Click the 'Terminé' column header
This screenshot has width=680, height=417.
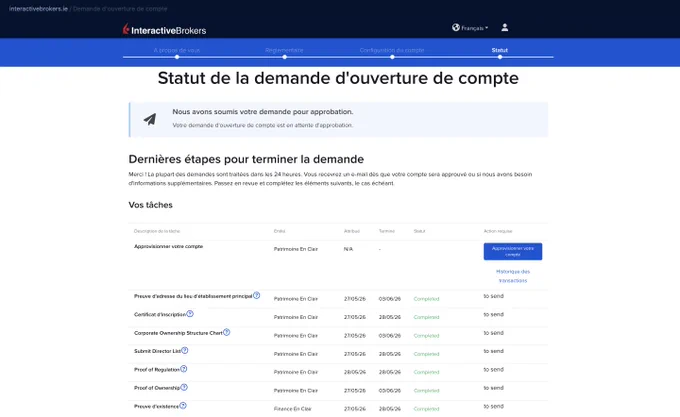pos(387,231)
